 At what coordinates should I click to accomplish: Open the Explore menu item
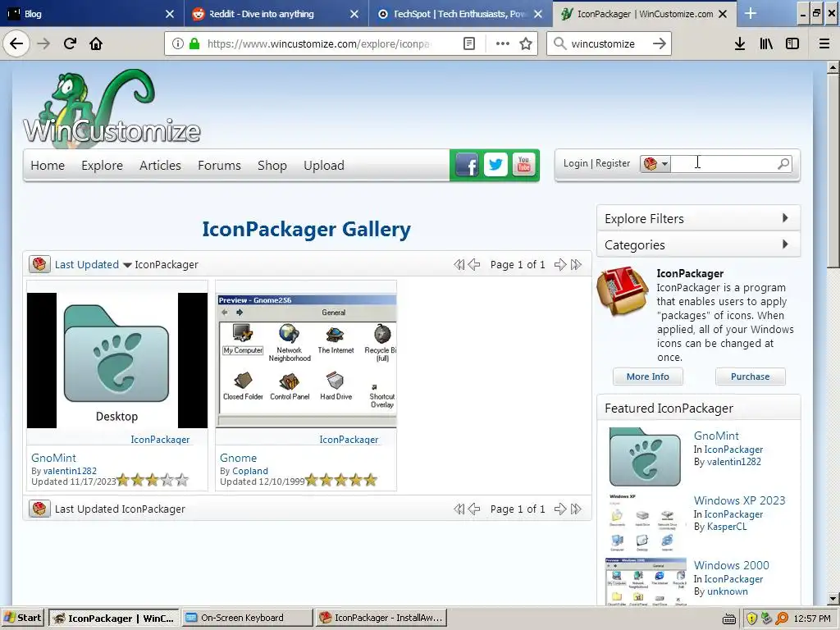point(103,166)
